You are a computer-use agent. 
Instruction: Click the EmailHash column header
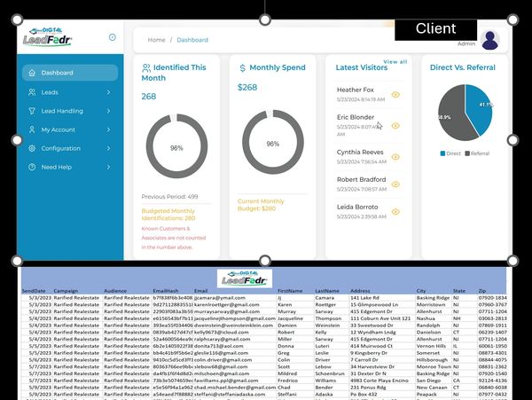click(166, 291)
